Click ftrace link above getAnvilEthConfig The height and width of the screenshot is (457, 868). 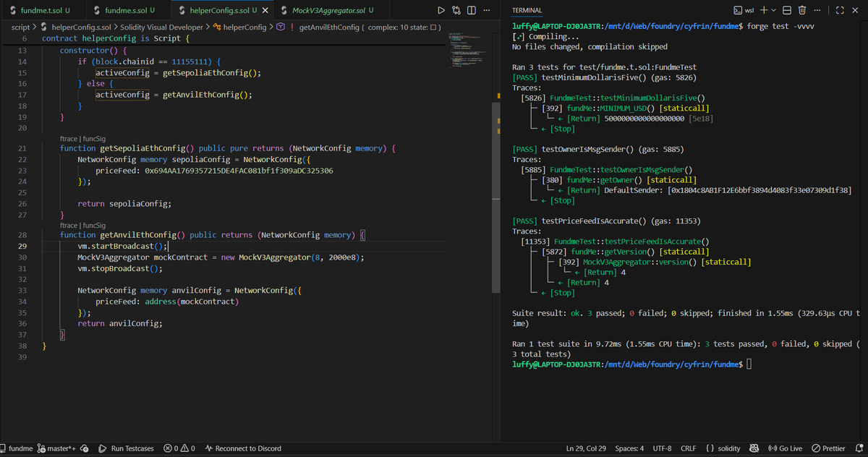pos(69,226)
